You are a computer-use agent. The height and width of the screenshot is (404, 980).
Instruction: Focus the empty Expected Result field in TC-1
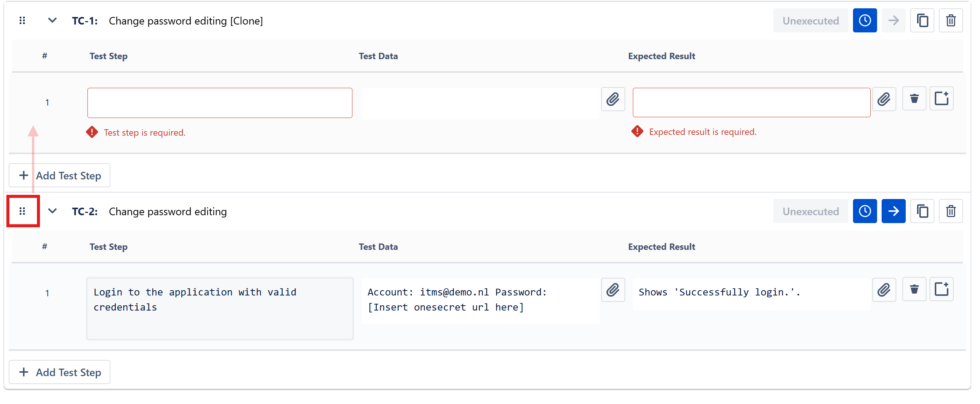751,103
